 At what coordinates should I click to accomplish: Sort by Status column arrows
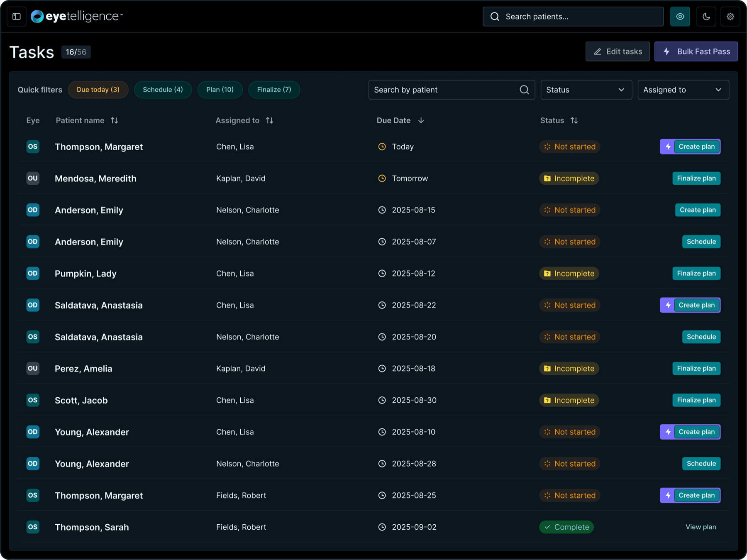(574, 120)
